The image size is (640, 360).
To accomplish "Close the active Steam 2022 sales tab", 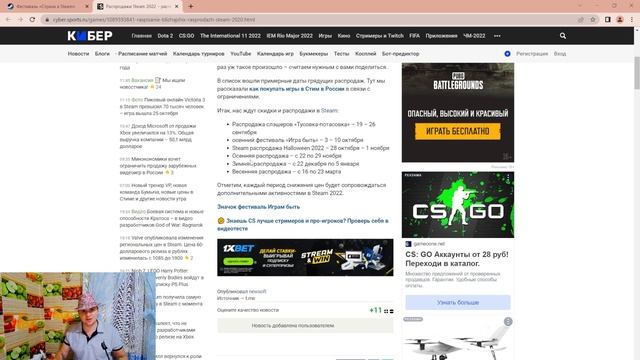I will tap(177, 7).
